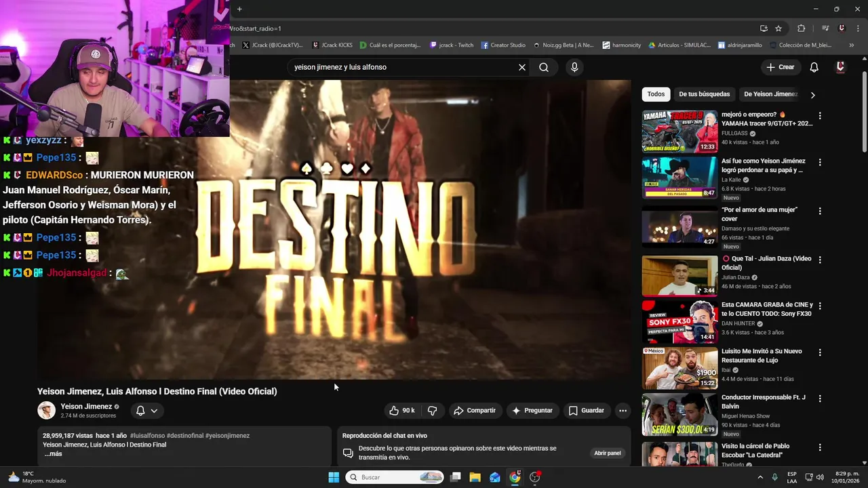Open a new browser tab with plus
Screen dimensions: 868x488
(x=239, y=9)
